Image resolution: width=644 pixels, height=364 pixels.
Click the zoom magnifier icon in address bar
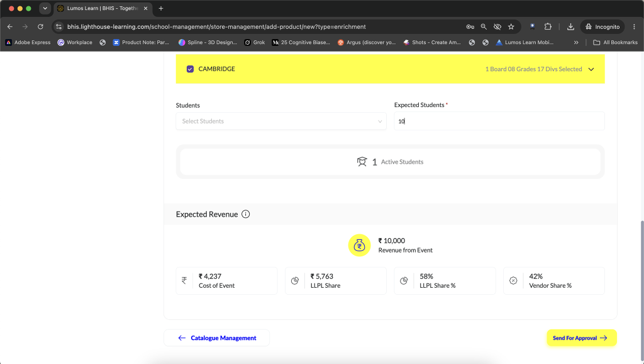pyautogui.click(x=484, y=26)
